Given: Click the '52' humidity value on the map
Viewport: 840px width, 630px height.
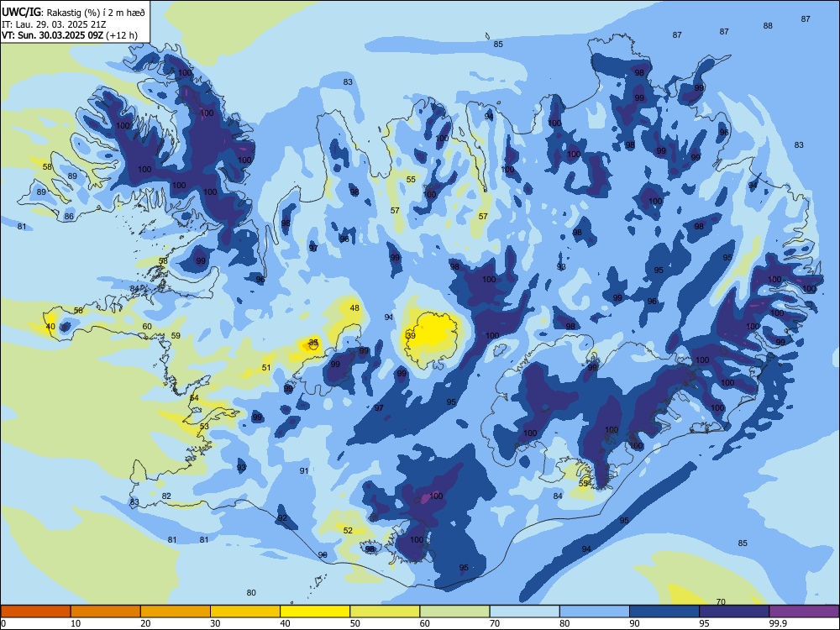Looking at the screenshot, I should click(349, 530).
